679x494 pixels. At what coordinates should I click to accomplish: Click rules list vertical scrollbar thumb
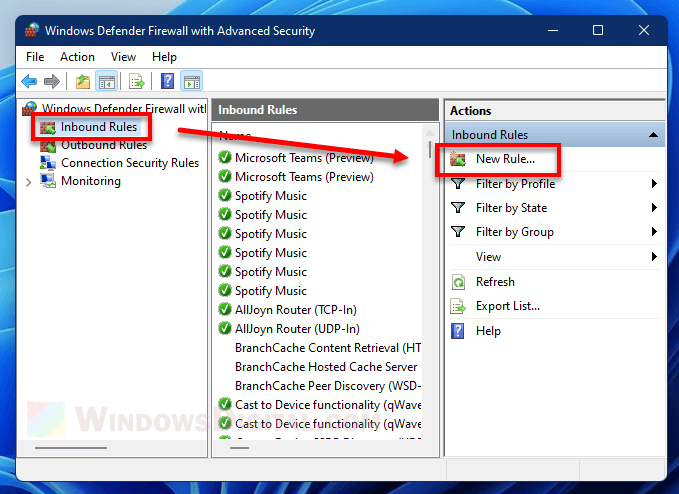coord(430,149)
